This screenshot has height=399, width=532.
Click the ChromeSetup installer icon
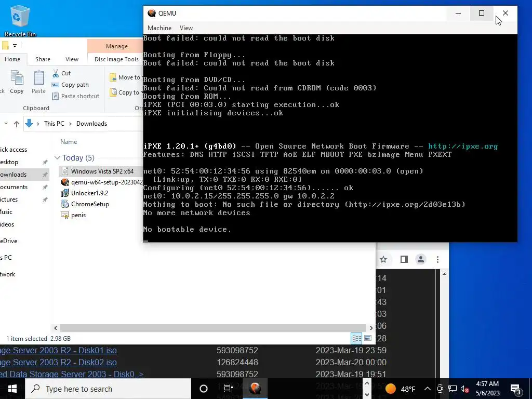click(x=65, y=204)
